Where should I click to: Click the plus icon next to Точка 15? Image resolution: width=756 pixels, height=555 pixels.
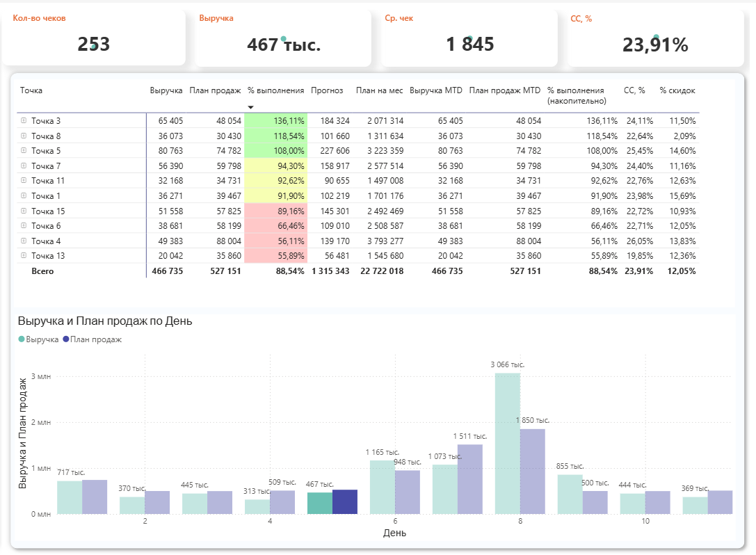coord(24,211)
